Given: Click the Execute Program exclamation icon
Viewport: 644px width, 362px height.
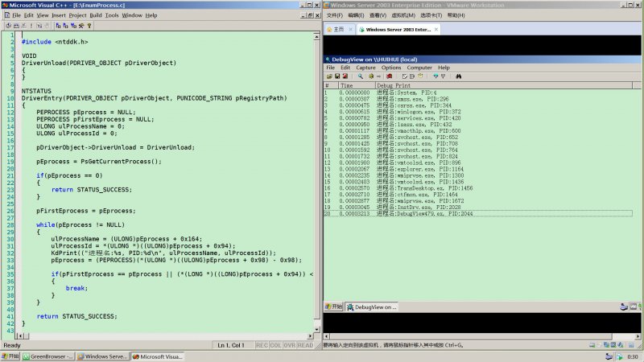Looking at the screenshot, I should point(31,26).
